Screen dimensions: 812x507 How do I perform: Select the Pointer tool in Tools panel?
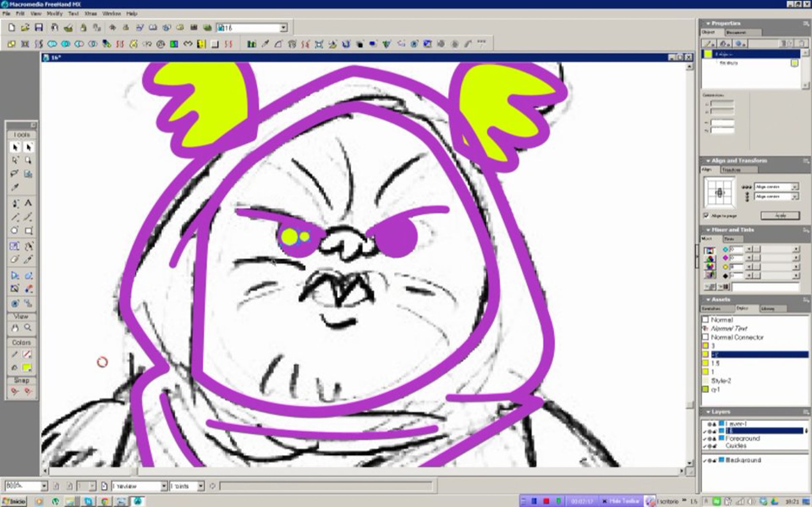pyautogui.click(x=15, y=147)
